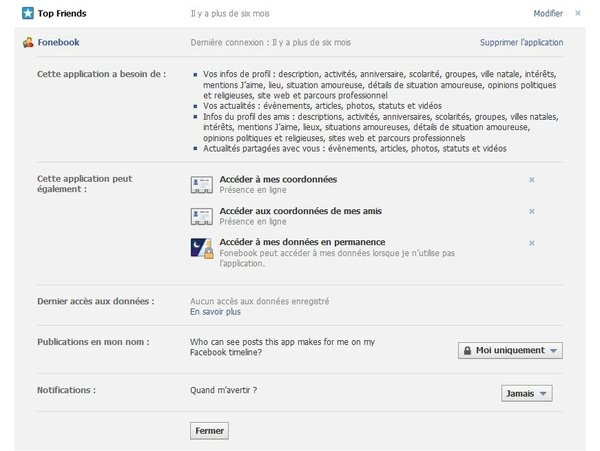Click the card icon for friends' coordonnées

pos(202,217)
